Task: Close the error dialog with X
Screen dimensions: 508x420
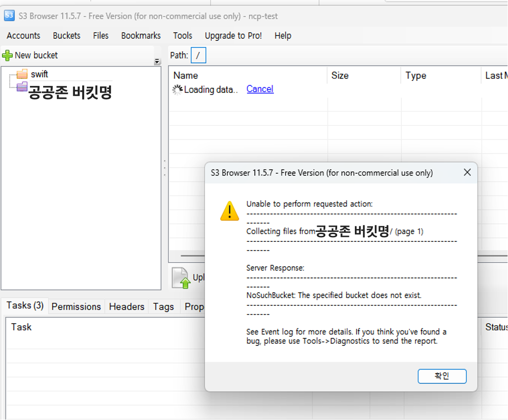Action: (467, 172)
